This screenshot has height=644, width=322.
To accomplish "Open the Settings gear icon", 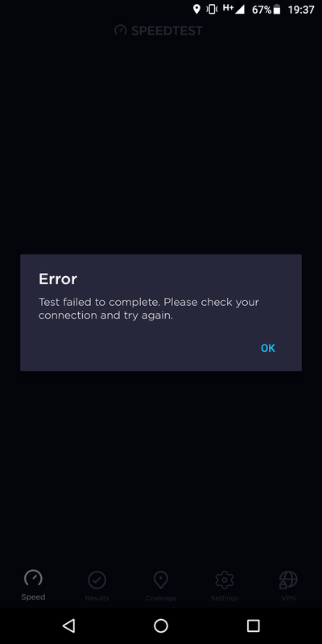I will [x=225, y=580].
